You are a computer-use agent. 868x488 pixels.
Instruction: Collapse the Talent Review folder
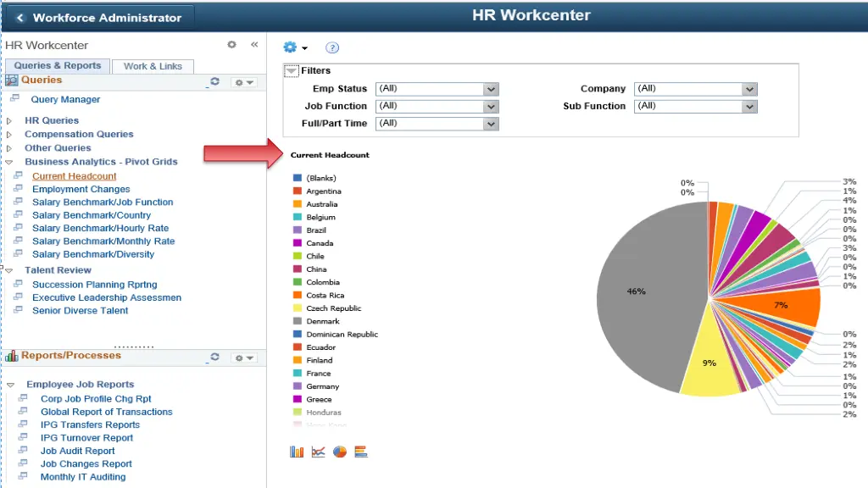click(x=8, y=270)
